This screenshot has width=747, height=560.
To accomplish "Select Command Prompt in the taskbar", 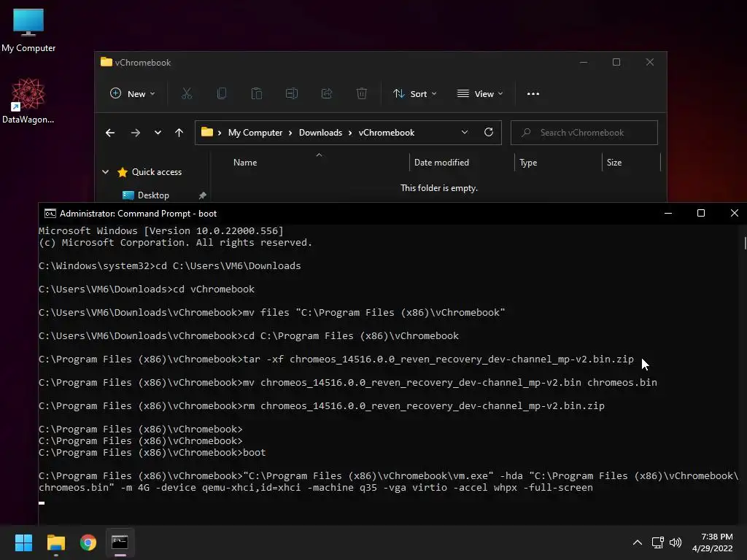I will coord(120,542).
